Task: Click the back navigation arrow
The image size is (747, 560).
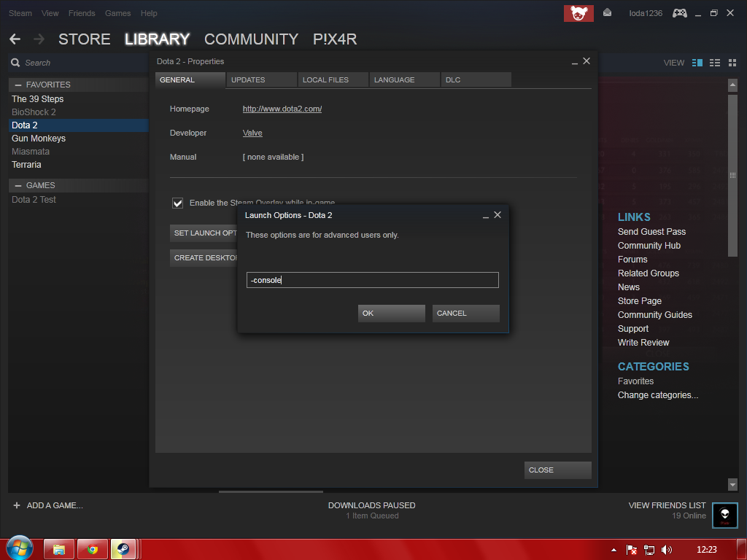Action: (15, 39)
